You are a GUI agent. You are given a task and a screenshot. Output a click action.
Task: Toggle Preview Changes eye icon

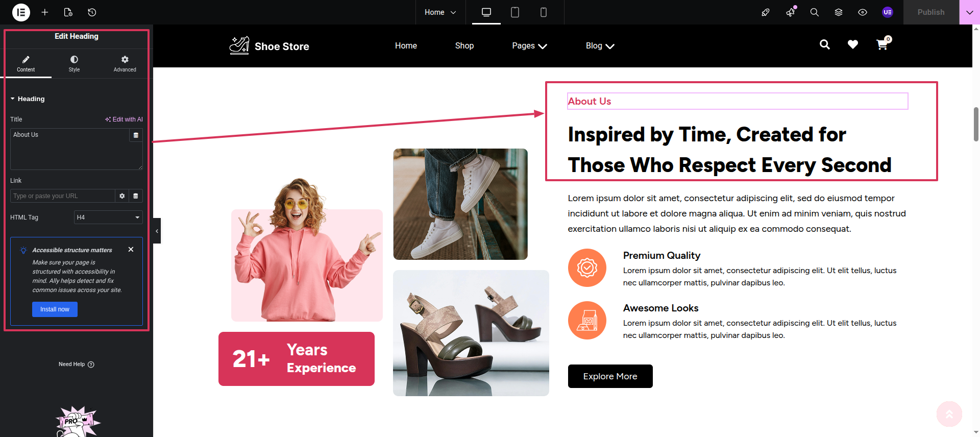coord(862,12)
